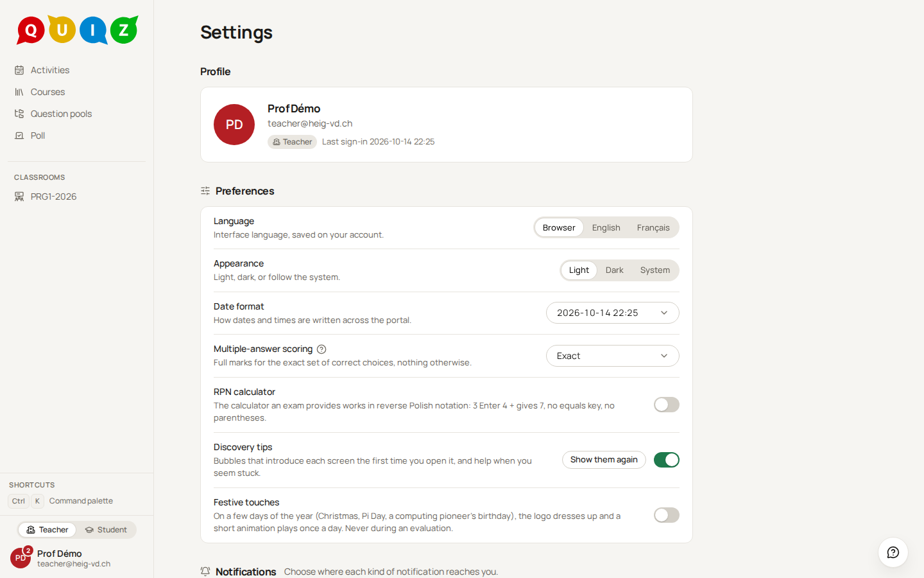924x578 pixels.
Task: Open the Date format dropdown
Action: 613,313
